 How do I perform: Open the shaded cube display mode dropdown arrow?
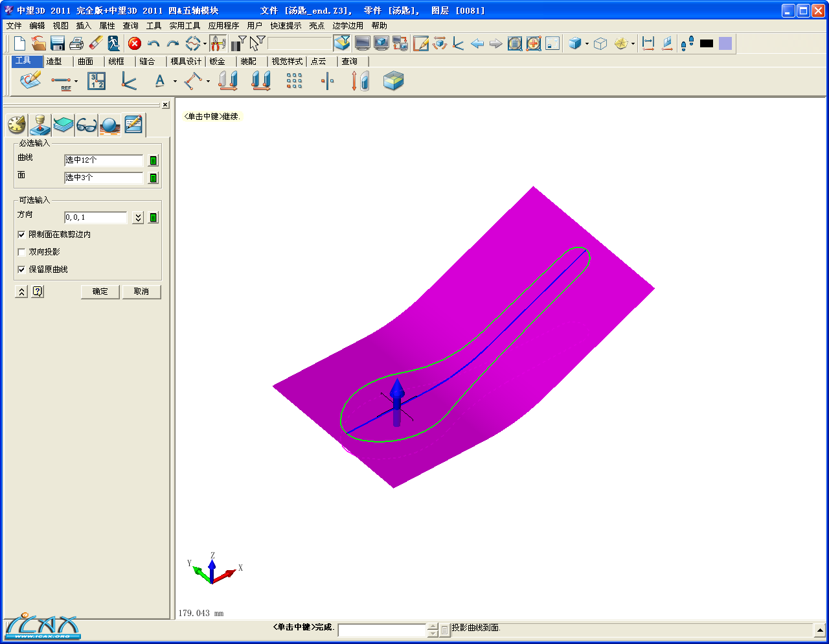[x=587, y=44]
